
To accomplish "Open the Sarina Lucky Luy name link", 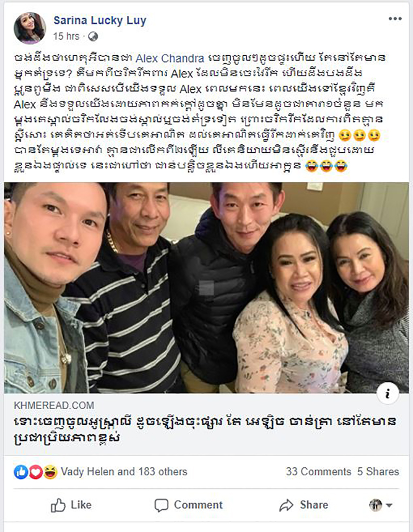I will tap(100, 20).
